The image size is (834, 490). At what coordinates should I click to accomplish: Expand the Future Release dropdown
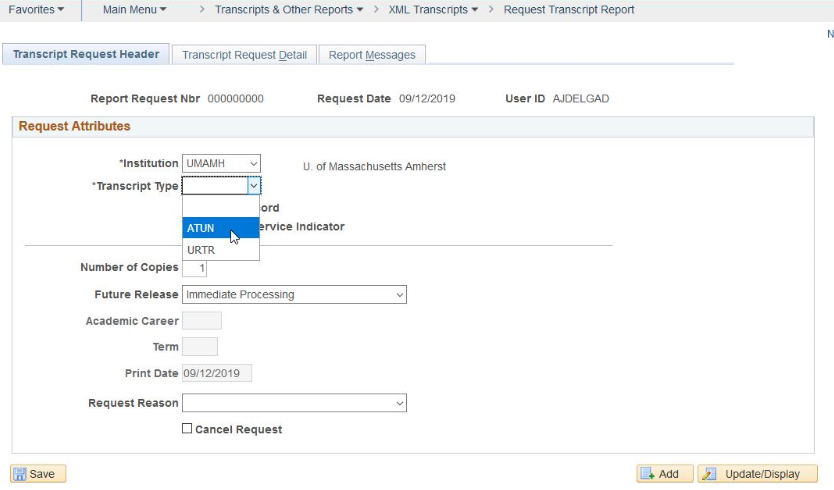294,295
